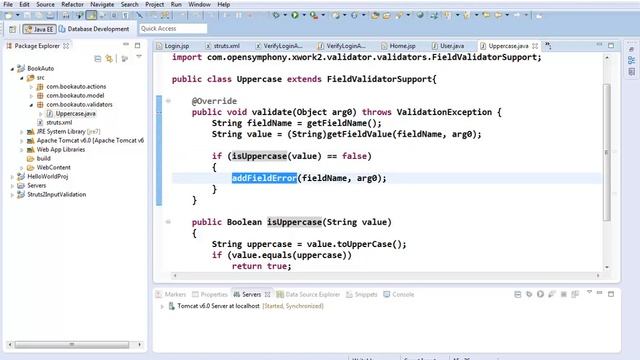Switch to Database Development perspective

click(x=94, y=29)
